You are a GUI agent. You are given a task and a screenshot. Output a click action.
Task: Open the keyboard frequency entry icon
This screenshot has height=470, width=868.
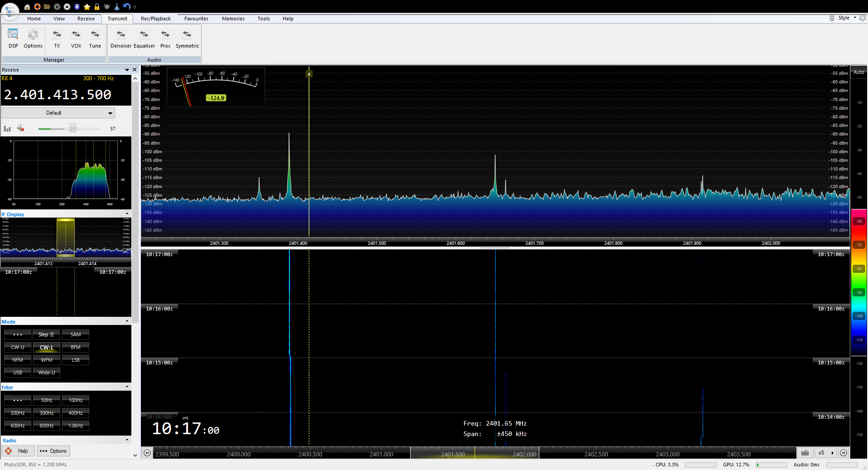tap(805, 453)
